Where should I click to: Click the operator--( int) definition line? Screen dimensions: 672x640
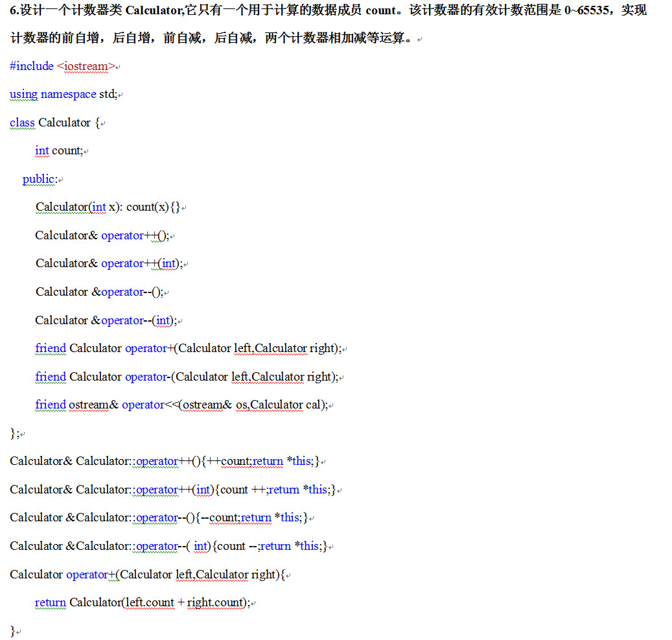[167, 546]
